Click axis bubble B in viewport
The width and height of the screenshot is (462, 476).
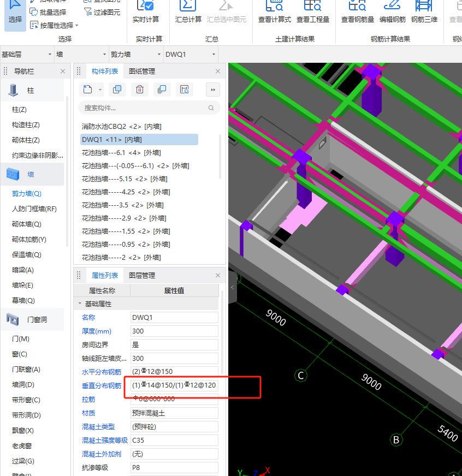click(x=396, y=440)
